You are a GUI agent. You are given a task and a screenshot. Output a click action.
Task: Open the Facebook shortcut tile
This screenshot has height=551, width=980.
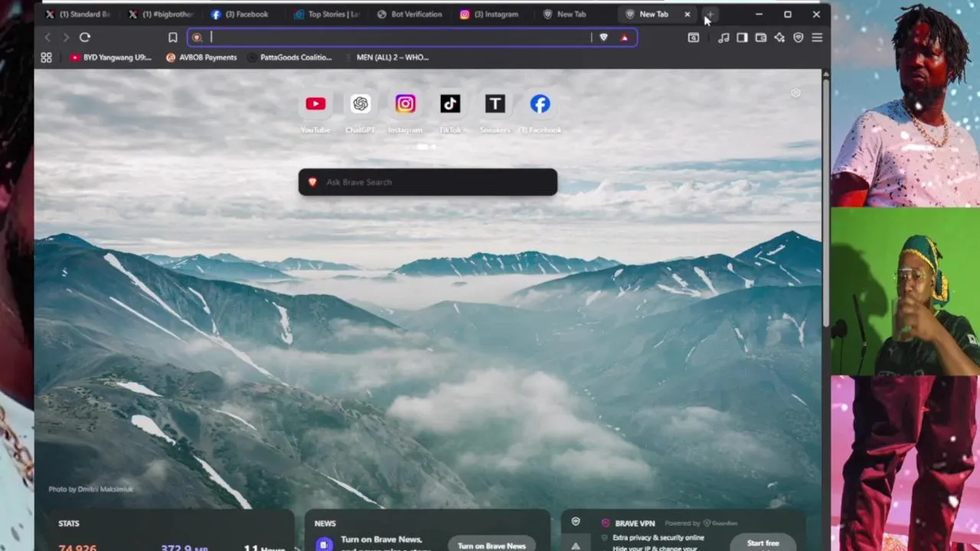(540, 104)
